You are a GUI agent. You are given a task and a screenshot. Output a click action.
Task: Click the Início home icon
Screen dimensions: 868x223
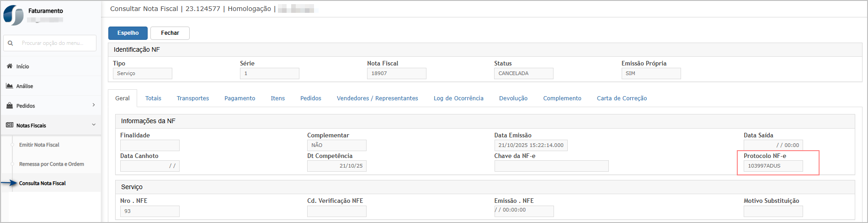10,66
